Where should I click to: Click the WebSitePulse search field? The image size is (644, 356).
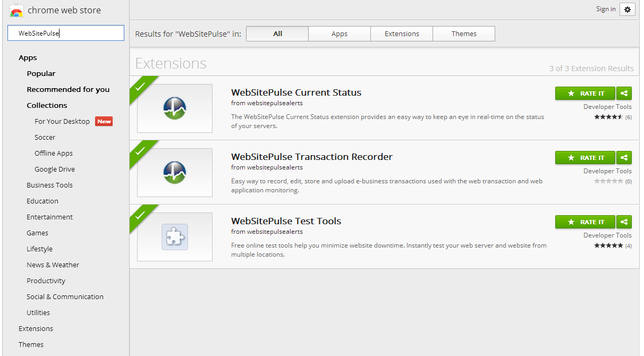[x=66, y=33]
